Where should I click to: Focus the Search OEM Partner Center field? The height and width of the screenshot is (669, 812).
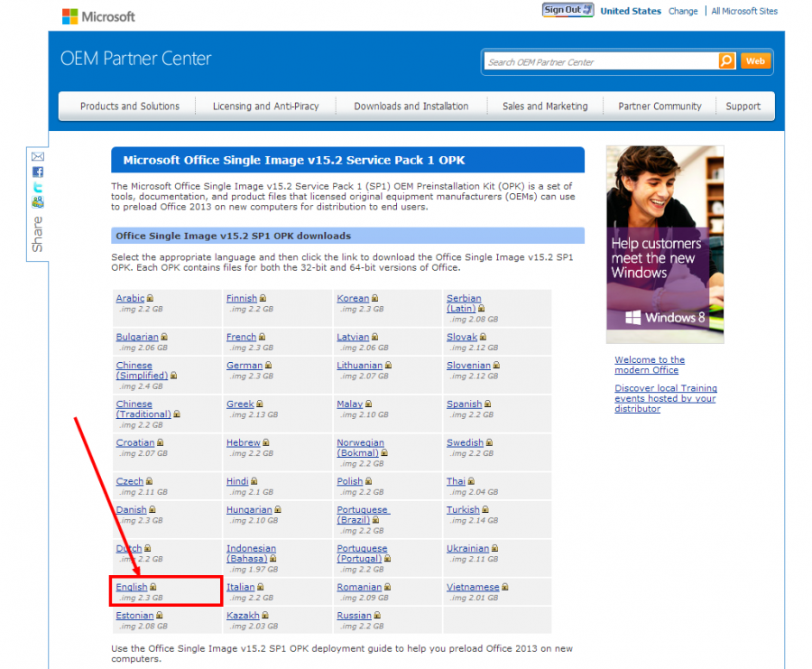[x=600, y=62]
